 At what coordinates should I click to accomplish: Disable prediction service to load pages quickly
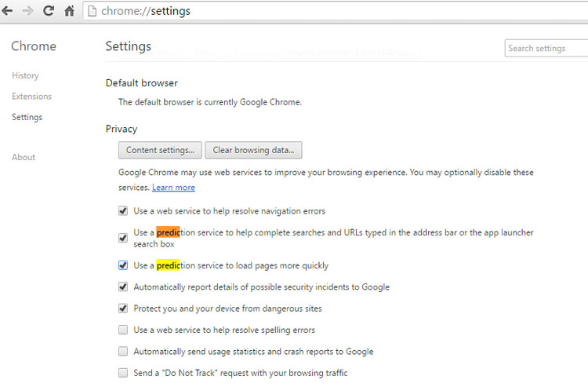(123, 265)
